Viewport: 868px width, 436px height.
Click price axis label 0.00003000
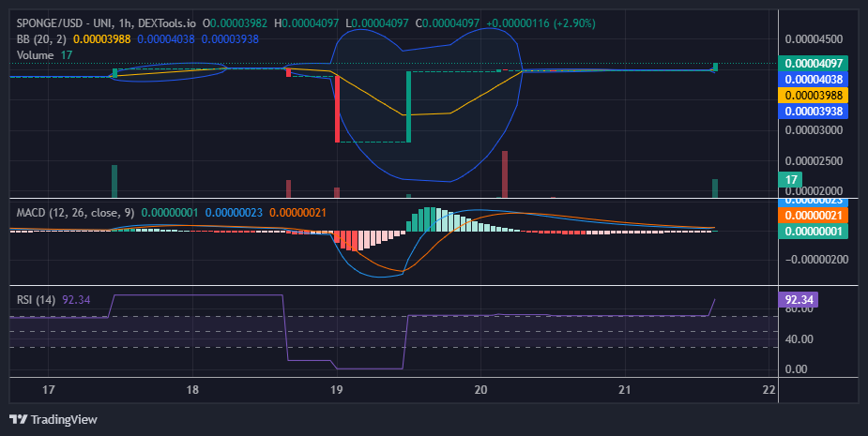click(x=814, y=130)
